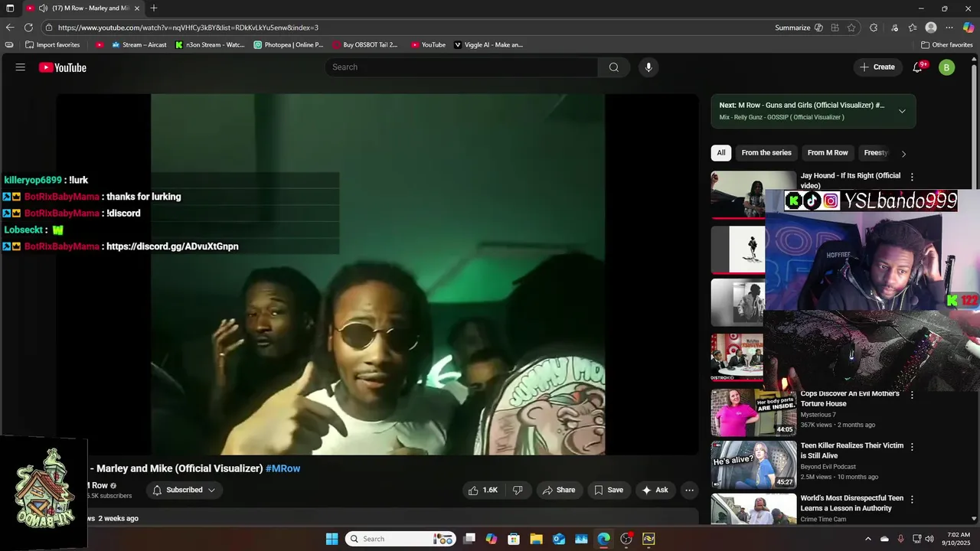Click the YouTube search magnifier button
Screen dimensions: 980x551
pos(614,67)
